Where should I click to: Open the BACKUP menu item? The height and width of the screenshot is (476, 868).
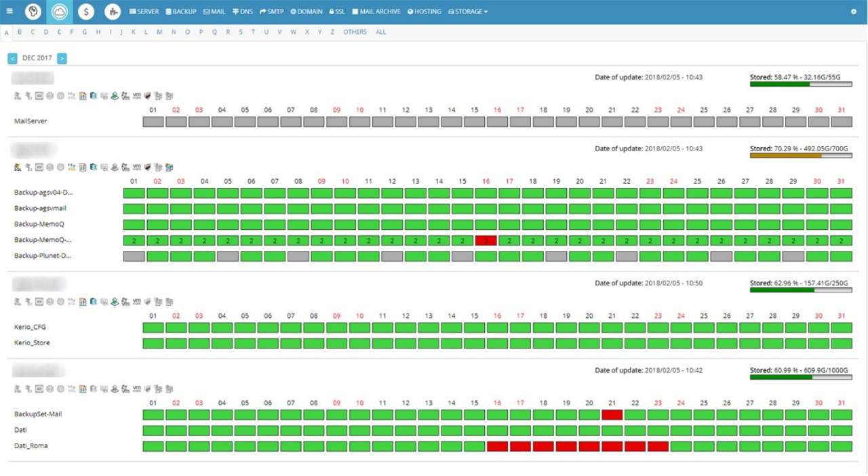pos(181,12)
